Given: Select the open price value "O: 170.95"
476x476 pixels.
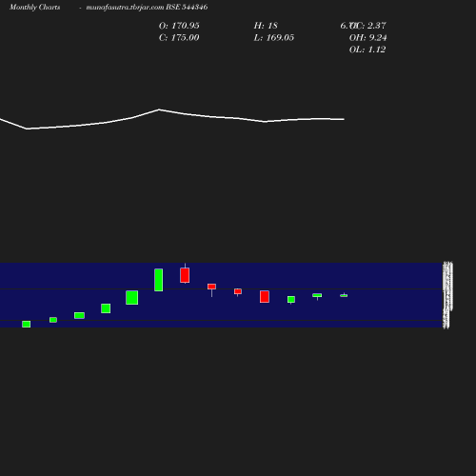Looking at the screenshot, I should (x=179, y=26).
